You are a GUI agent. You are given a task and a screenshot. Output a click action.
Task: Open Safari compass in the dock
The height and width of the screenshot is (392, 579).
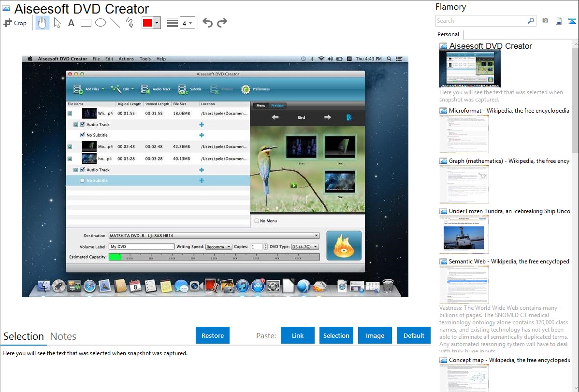pyautogui.click(x=90, y=286)
